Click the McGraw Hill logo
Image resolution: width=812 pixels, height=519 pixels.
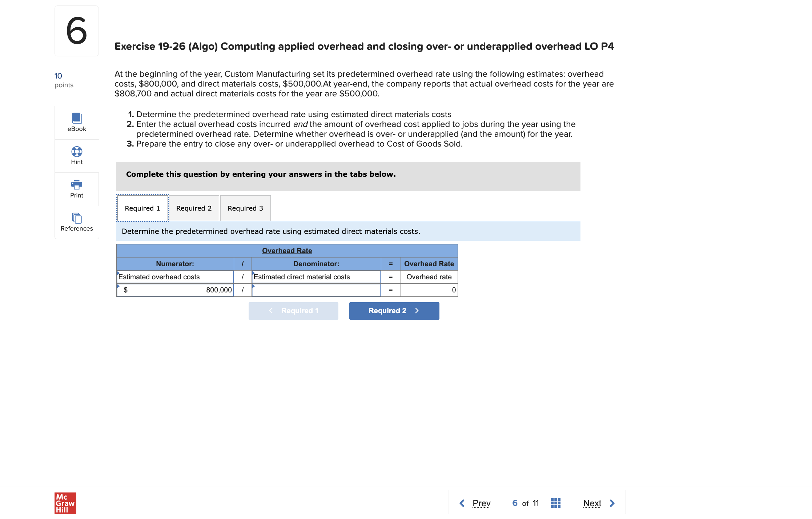(x=65, y=503)
